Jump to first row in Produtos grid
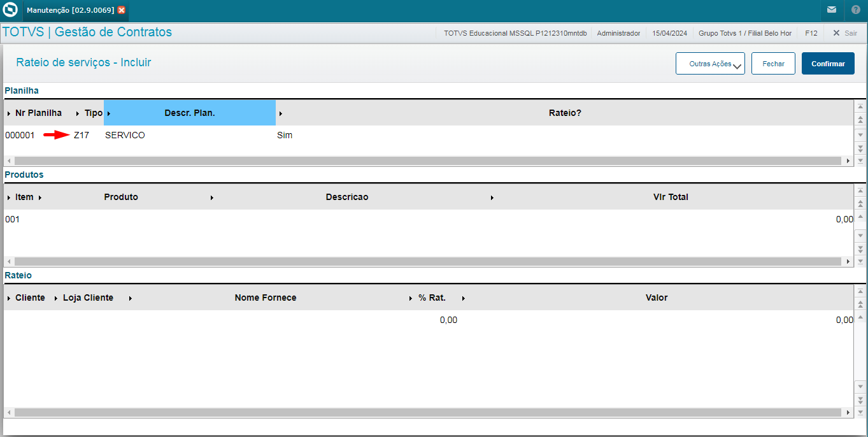868x437 pixels. (860, 190)
